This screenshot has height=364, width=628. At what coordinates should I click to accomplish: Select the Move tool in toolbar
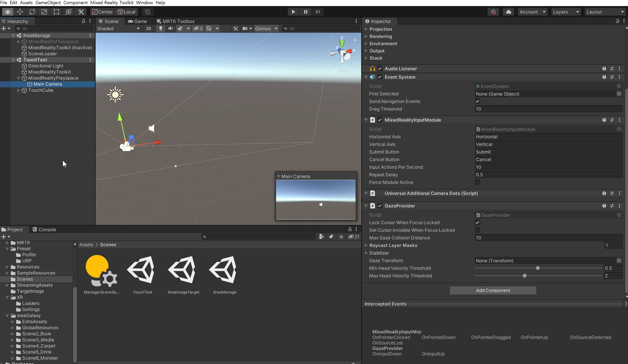click(x=20, y=12)
